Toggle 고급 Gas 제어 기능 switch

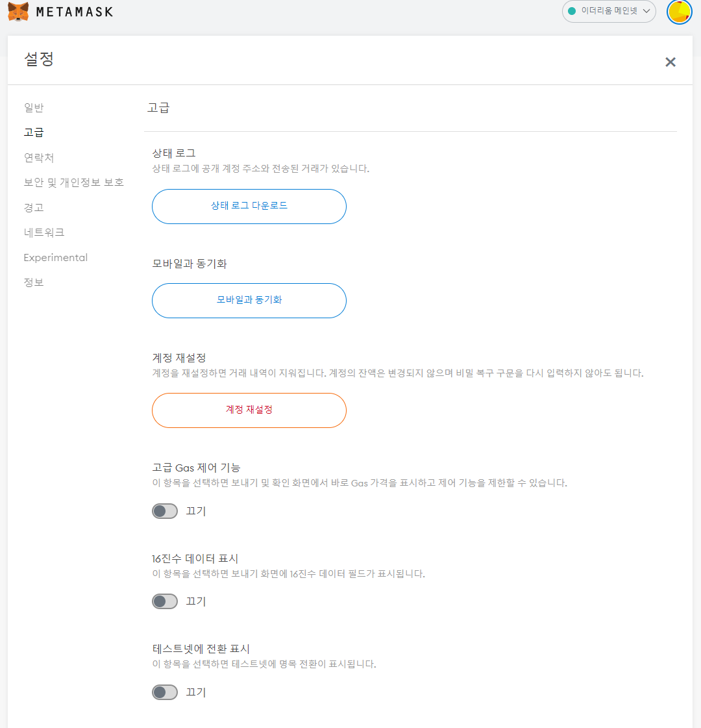coord(165,511)
